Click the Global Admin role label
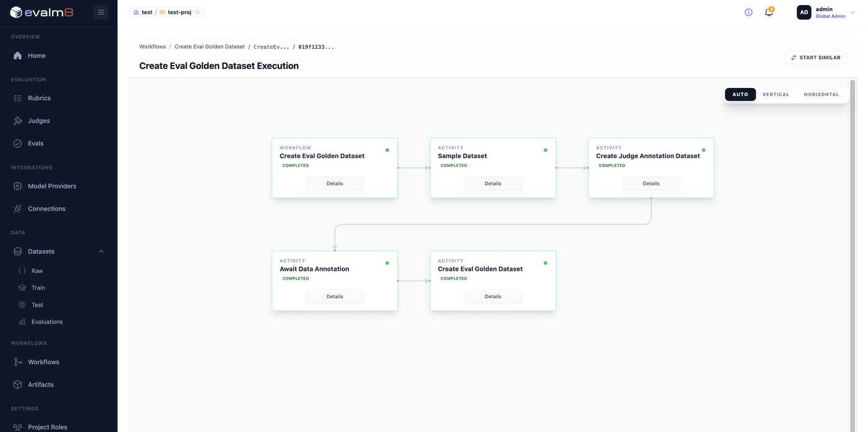 pyautogui.click(x=830, y=16)
